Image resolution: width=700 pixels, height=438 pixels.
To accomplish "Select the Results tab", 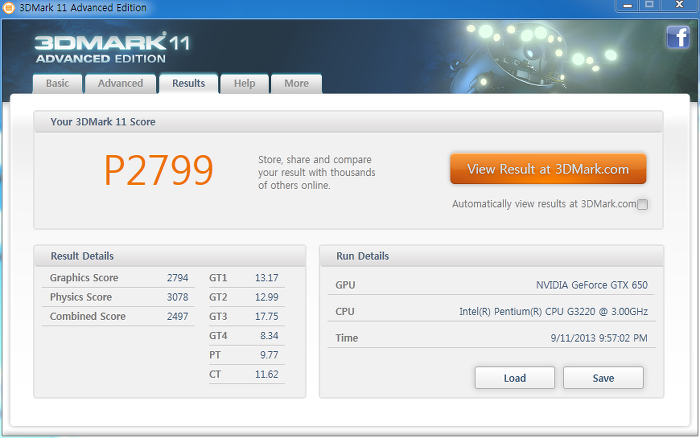I will [x=188, y=83].
